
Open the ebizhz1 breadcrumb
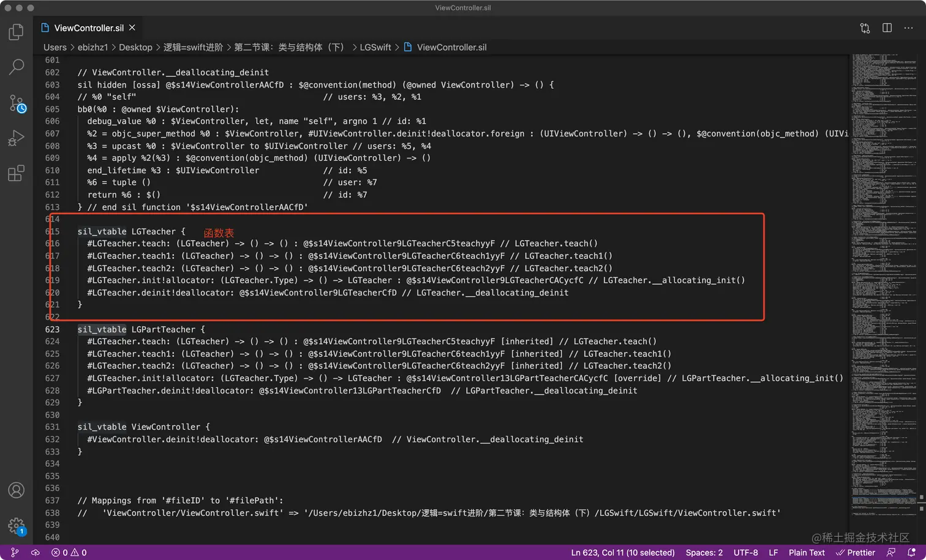[92, 47]
